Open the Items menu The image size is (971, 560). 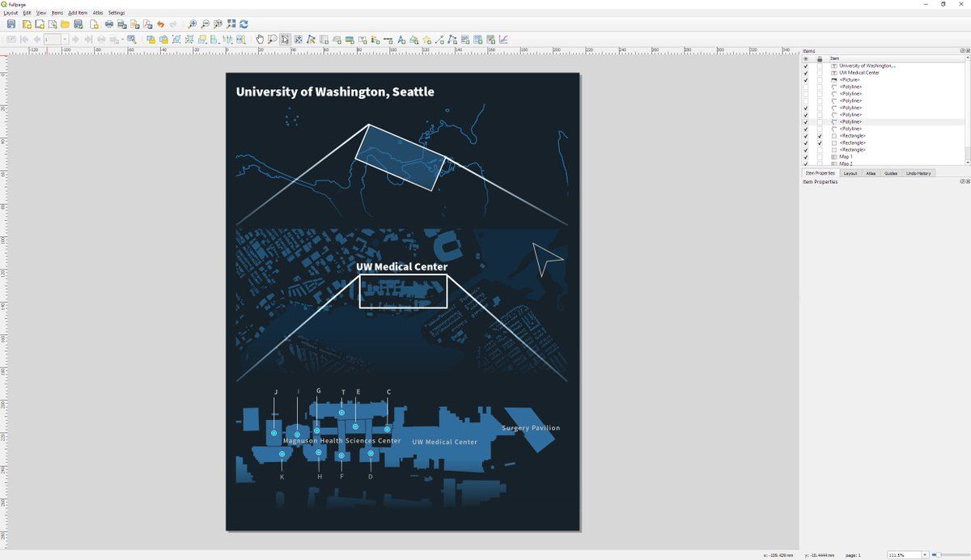[57, 13]
